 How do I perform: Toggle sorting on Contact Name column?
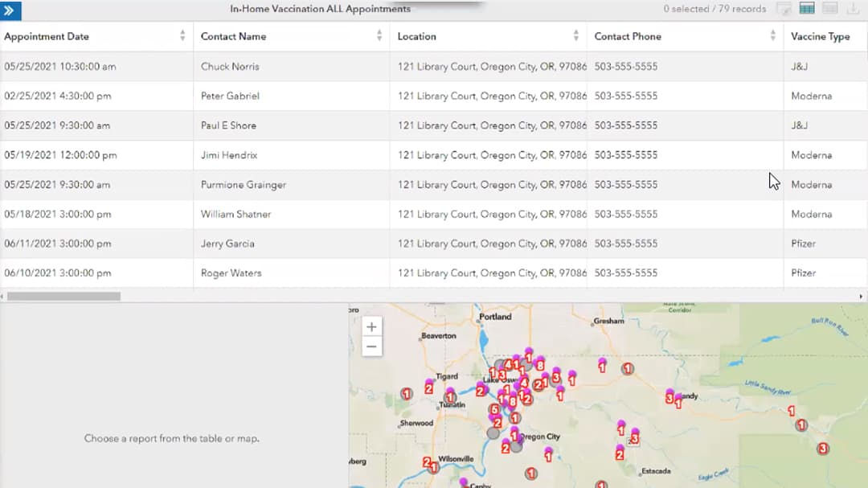click(378, 36)
